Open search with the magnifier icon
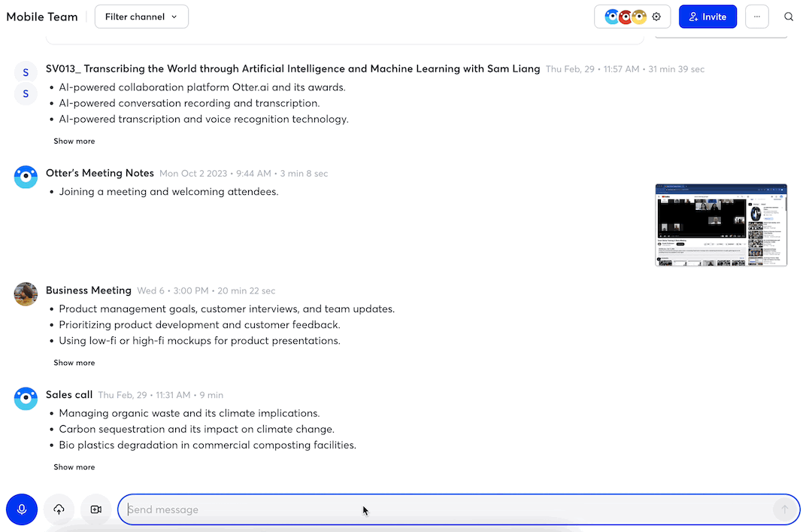This screenshot has width=812, height=532. [x=788, y=17]
